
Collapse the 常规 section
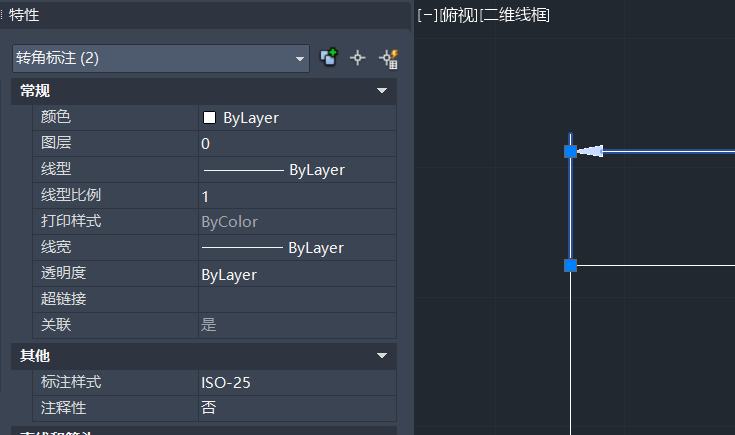tap(381, 91)
